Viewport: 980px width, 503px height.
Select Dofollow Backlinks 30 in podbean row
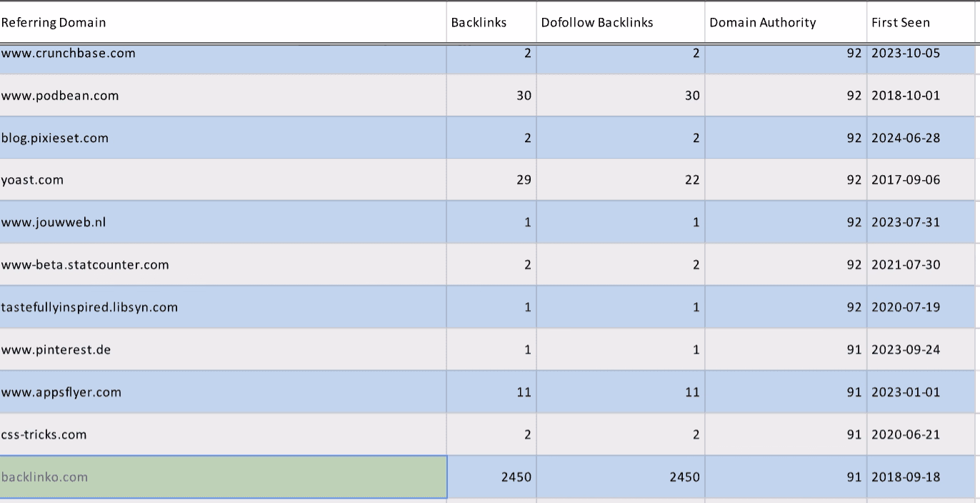pyautogui.click(x=621, y=95)
